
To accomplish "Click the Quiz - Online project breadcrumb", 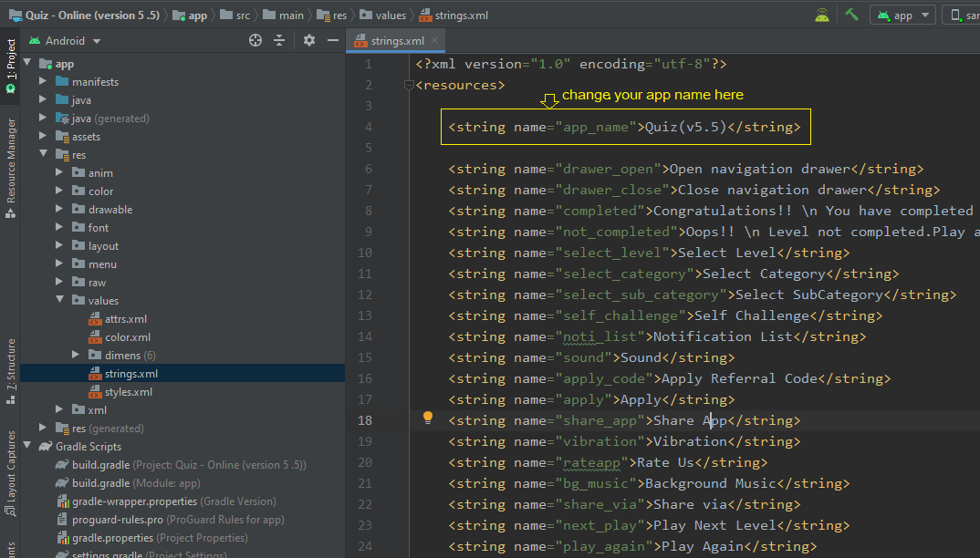I will click(84, 15).
